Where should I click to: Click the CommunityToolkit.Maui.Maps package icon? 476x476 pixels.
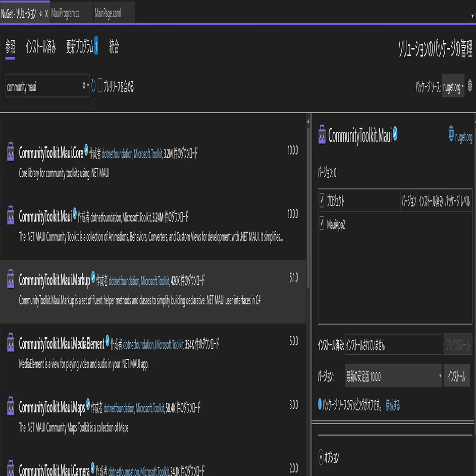tap(11, 405)
